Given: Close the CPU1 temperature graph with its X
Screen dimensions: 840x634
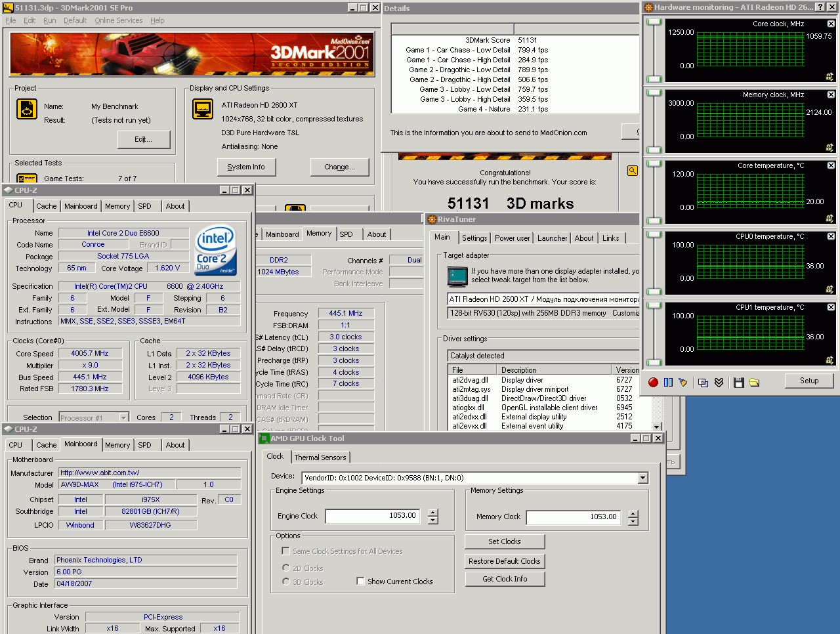Looking at the screenshot, I should tap(831, 307).
